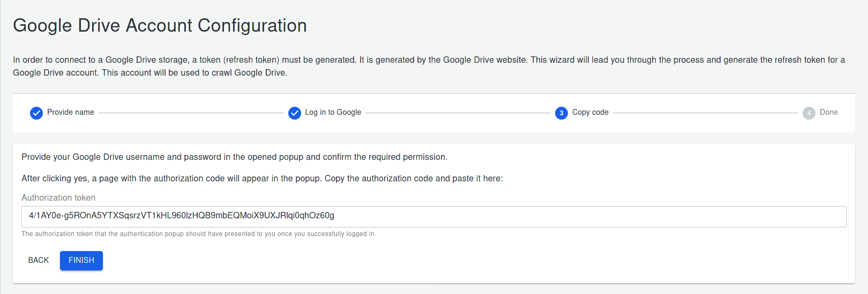868x294 pixels.
Task: Click the Provide name step checkmark icon
Action: (x=36, y=113)
